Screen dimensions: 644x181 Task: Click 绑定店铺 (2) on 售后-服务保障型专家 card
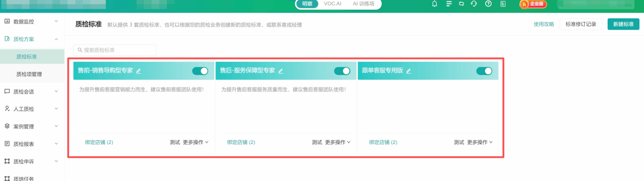click(241, 142)
